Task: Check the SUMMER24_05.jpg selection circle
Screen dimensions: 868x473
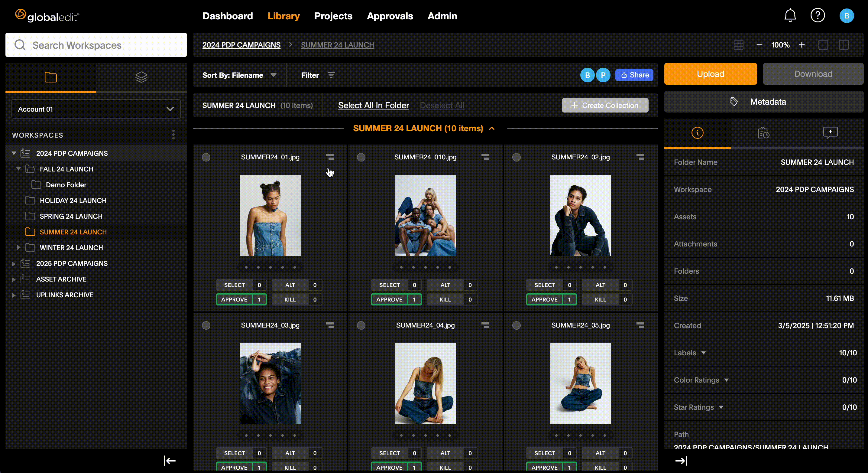Action: point(516,325)
